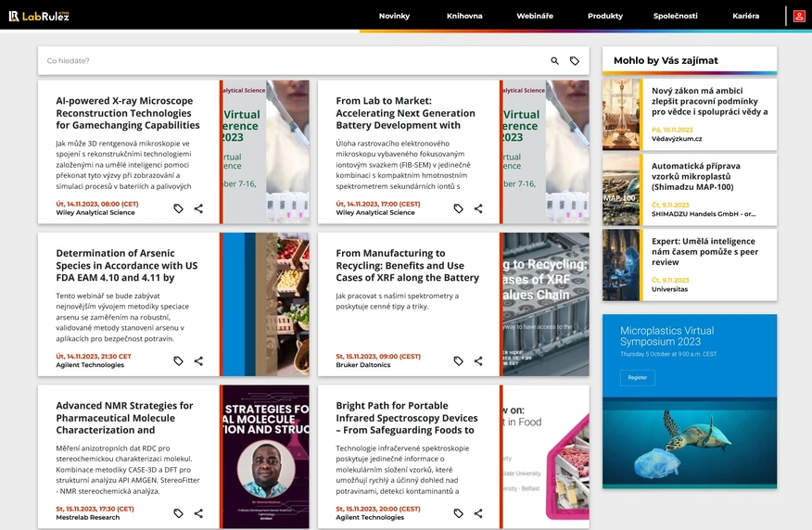Share the Determination of Arsenic webinar

198,360
